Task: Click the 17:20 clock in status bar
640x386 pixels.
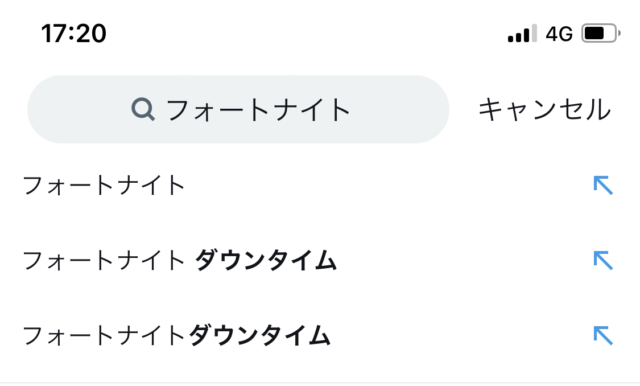Action: point(74,33)
